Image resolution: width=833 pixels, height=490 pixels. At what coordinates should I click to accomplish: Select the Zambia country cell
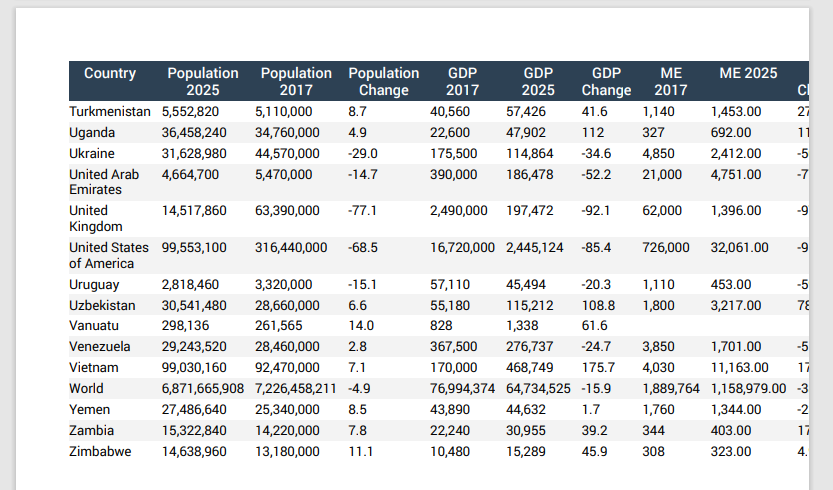[x=91, y=431]
